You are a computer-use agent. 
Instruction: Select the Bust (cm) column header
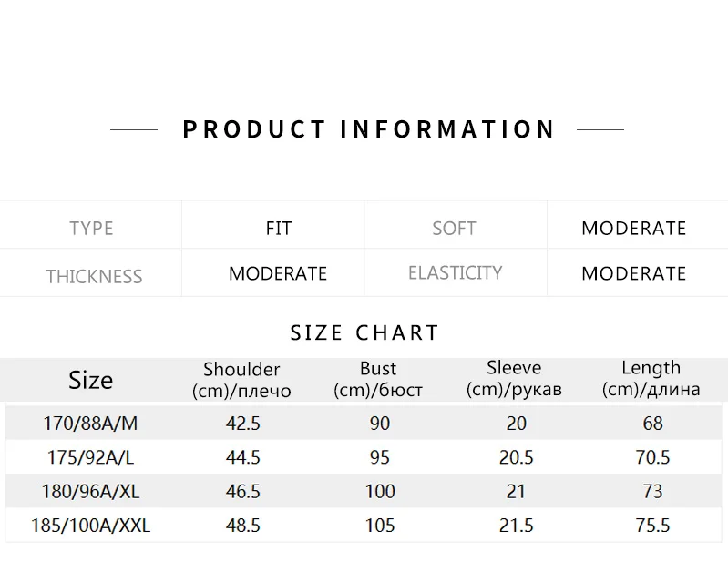378,380
